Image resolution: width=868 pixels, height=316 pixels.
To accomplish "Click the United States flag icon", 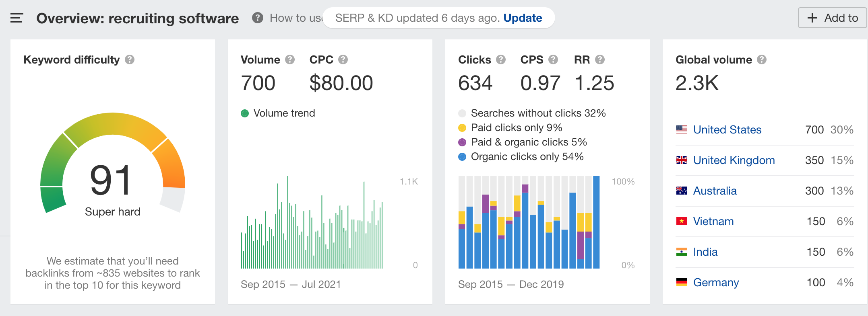I will point(682,129).
